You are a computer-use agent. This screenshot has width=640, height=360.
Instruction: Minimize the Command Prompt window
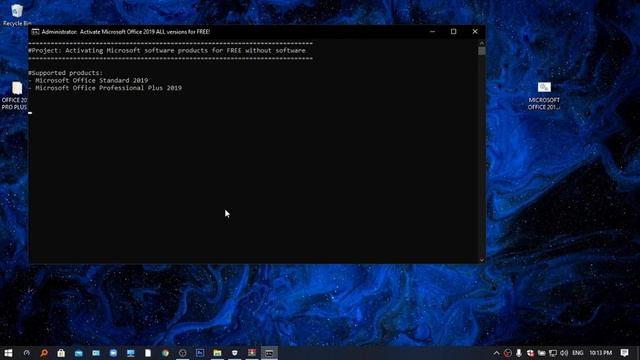pyautogui.click(x=433, y=31)
